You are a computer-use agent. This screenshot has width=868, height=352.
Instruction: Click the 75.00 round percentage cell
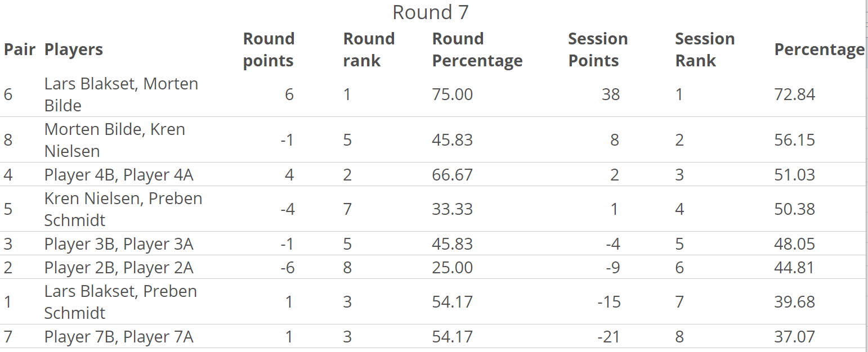pyautogui.click(x=452, y=94)
